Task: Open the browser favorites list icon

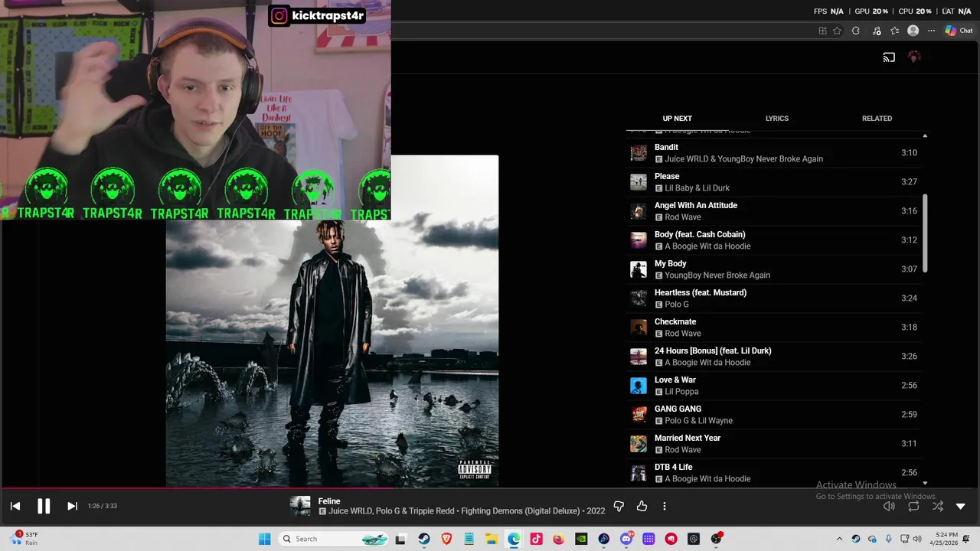Action: (x=894, y=31)
